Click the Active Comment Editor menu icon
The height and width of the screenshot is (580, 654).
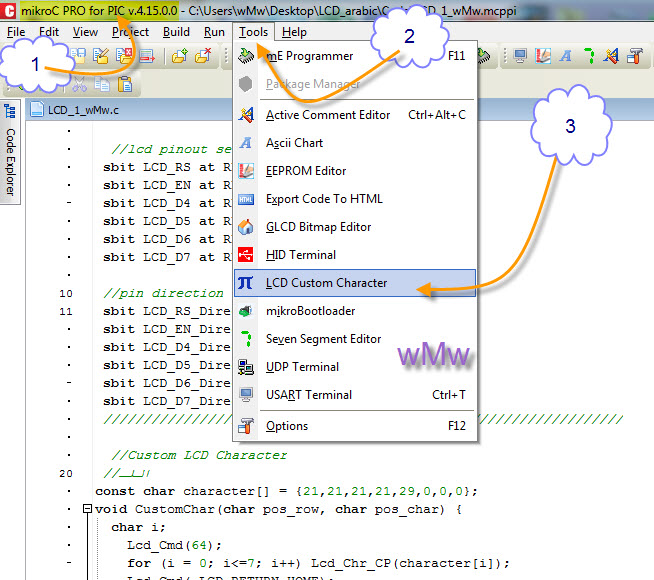[x=246, y=115]
